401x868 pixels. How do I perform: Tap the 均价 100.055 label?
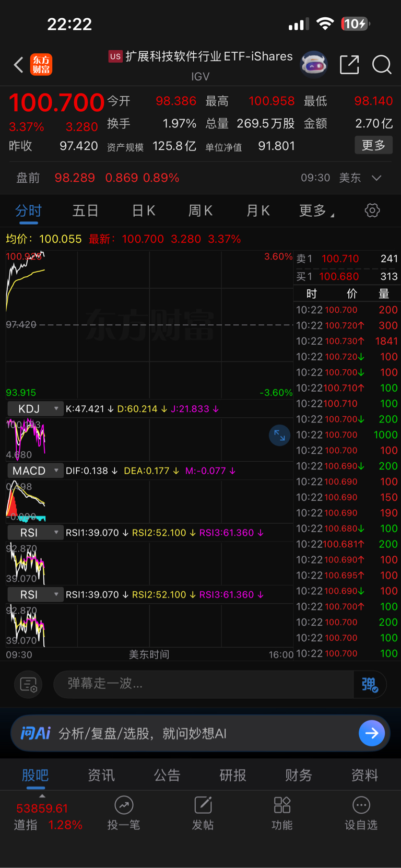(43, 239)
